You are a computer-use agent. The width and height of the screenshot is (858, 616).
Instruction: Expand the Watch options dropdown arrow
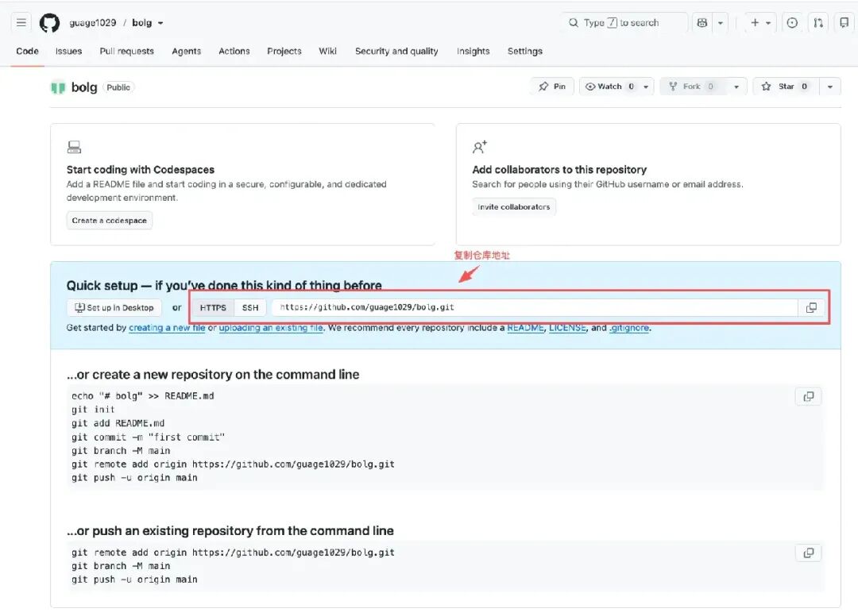(646, 87)
